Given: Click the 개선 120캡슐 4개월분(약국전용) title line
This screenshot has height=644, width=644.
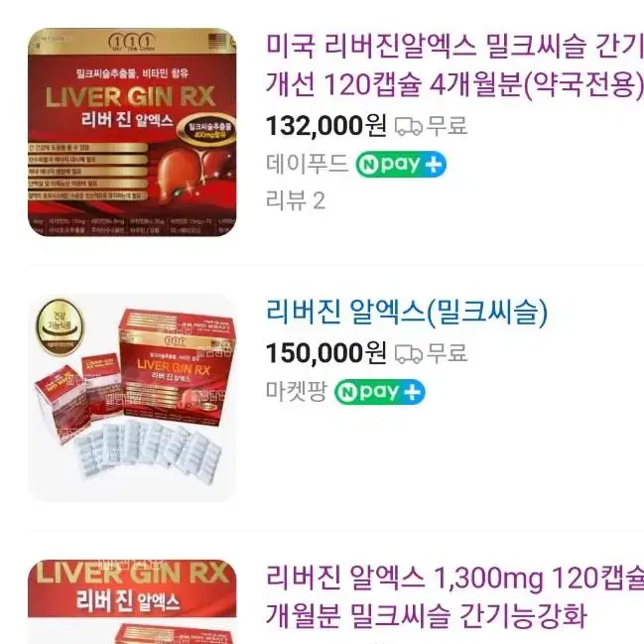Looking at the screenshot, I should [x=455, y=84].
